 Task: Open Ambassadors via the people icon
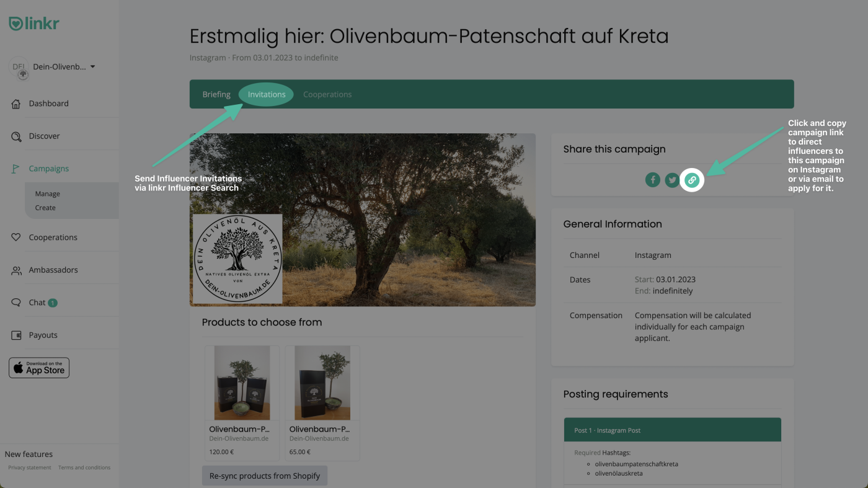16,270
